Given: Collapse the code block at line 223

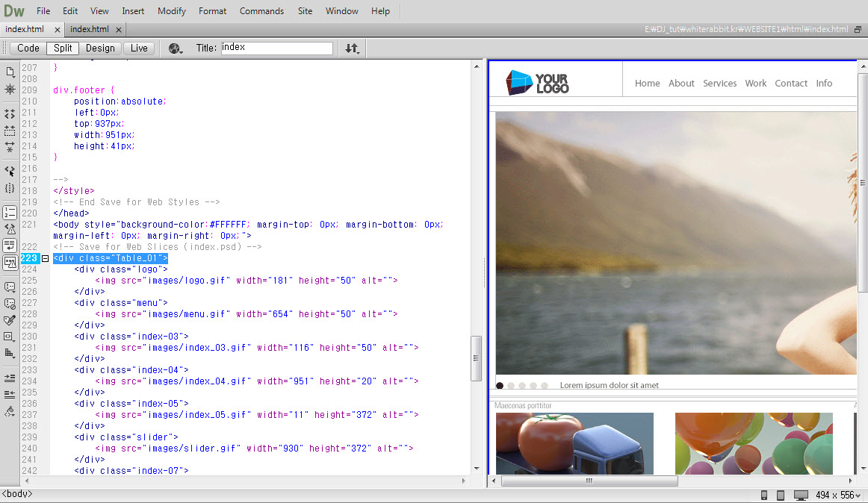Looking at the screenshot, I should click(x=45, y=258).
